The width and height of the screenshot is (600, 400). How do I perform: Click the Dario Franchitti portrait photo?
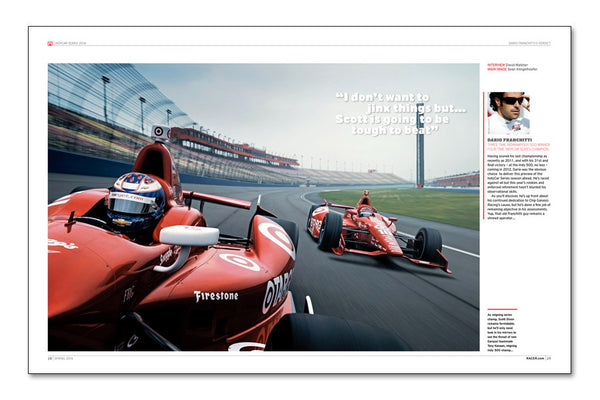[509, 113]
